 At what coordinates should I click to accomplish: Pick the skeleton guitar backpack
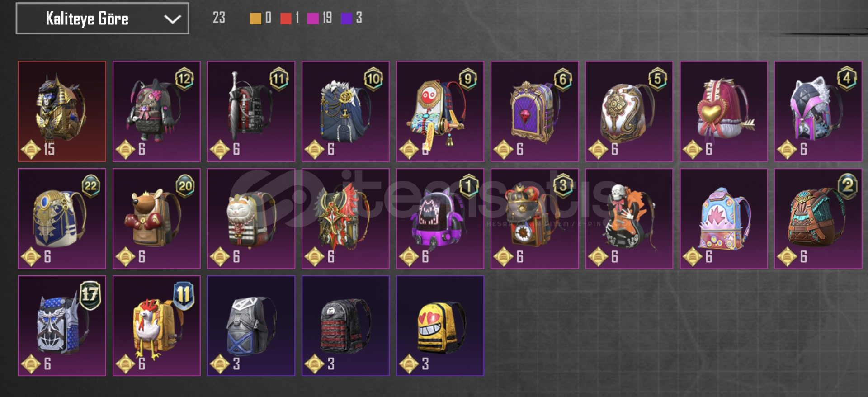pos(629,218)
